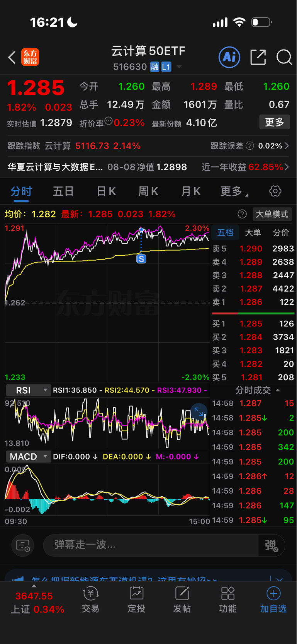The image size is (297, 644).
Task: Tap the 折价率 info bubble icon
Action: (109, 121)
